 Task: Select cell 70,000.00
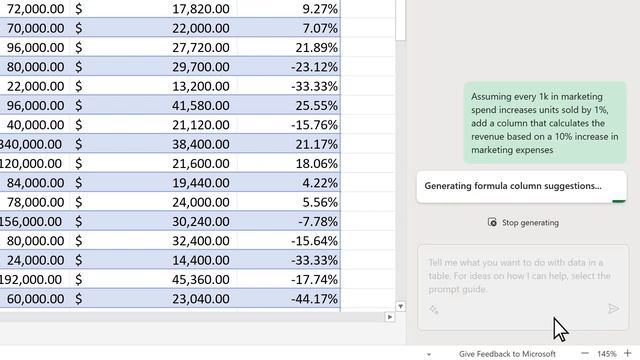[35, 28]
